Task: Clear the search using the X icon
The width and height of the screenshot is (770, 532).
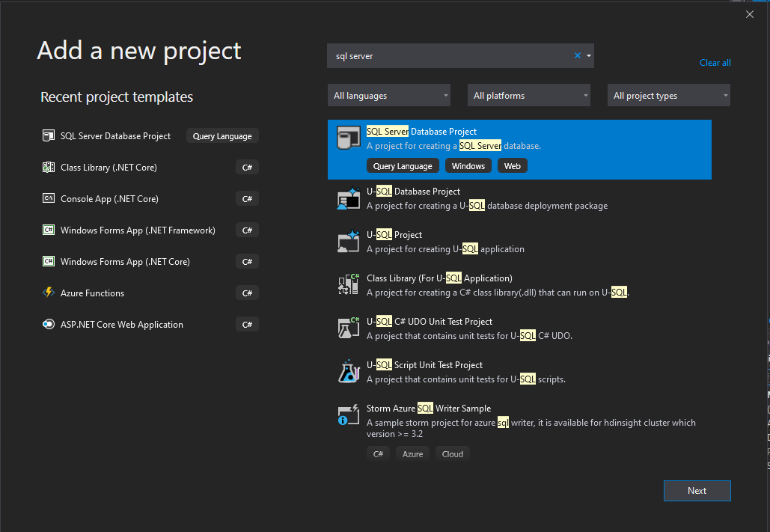Action: pyautogui.click(x=577, y=55)
